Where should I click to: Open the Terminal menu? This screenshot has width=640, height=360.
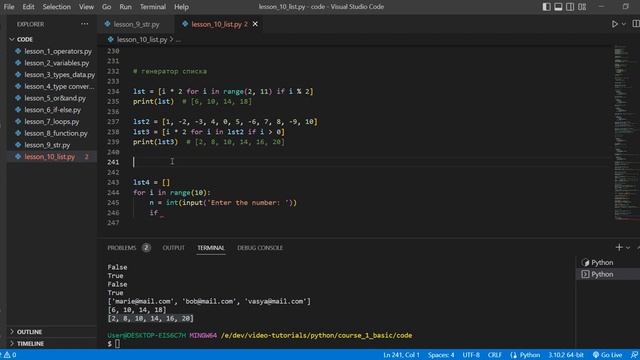153,7
